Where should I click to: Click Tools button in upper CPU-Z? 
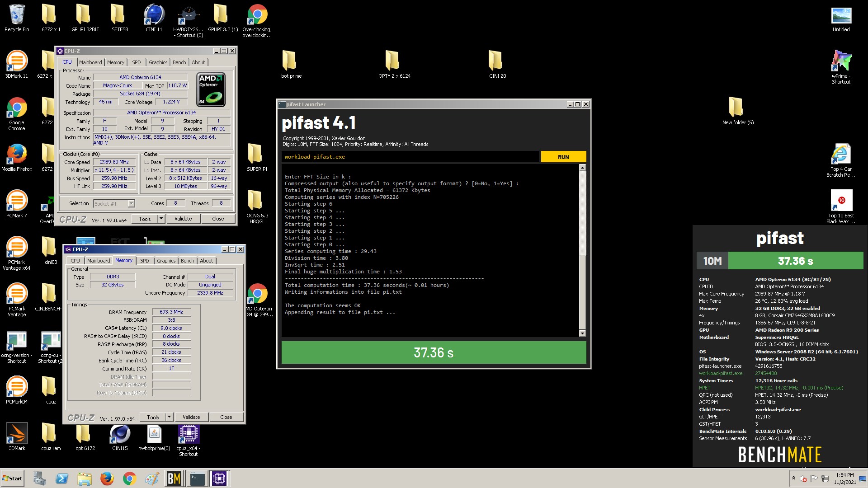145,219
